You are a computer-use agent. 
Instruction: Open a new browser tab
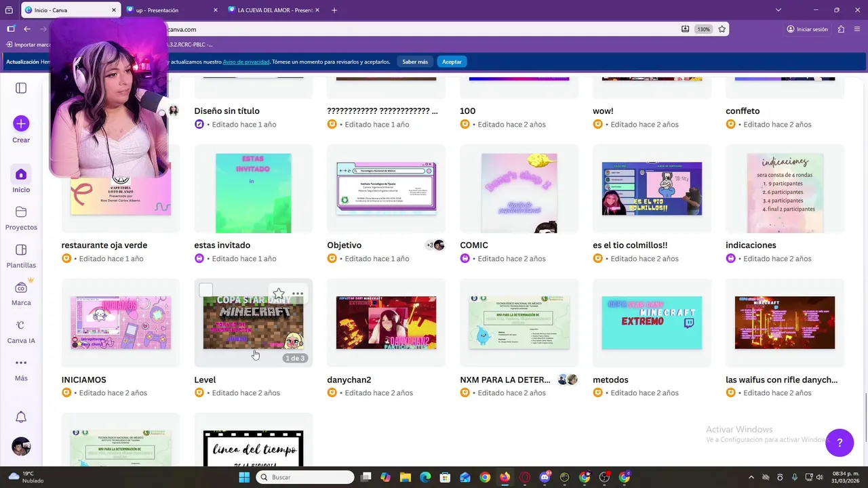[334, 10]
